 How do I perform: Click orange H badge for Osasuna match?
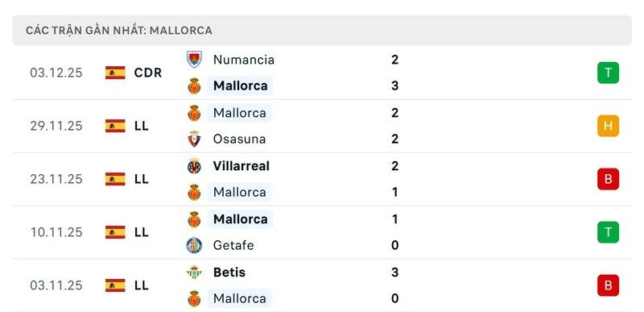pyautogui.click(x=608, y=126)
